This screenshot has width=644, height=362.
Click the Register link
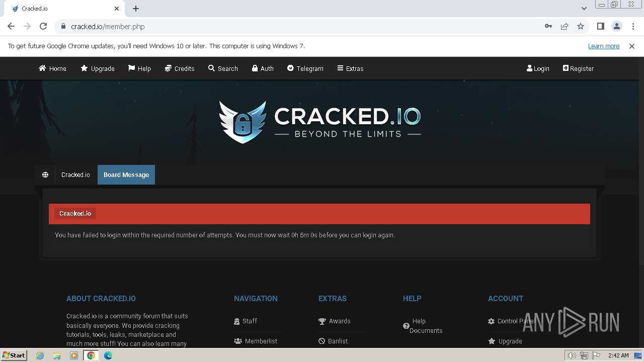click(x=578, y=68)
